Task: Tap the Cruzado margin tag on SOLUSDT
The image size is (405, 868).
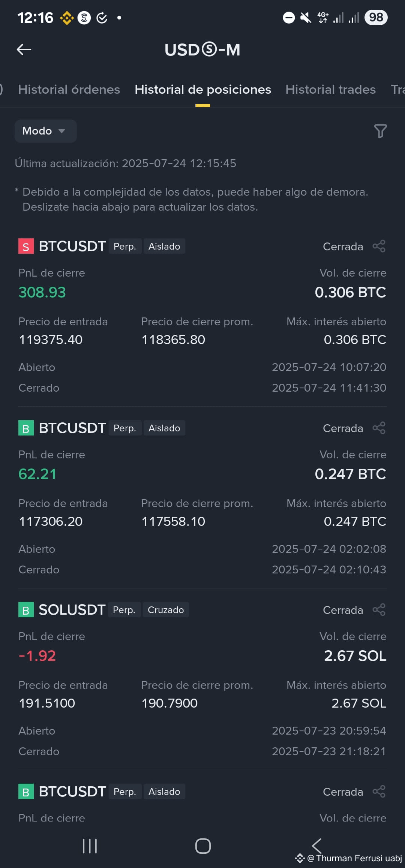Action: 166,610
